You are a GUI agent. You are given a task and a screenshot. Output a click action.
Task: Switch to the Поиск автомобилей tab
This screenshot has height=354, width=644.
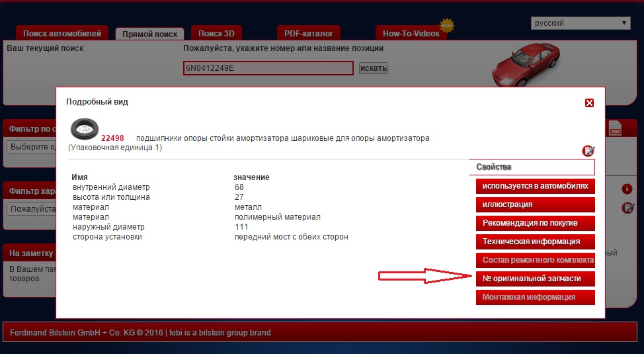point(62,33)
